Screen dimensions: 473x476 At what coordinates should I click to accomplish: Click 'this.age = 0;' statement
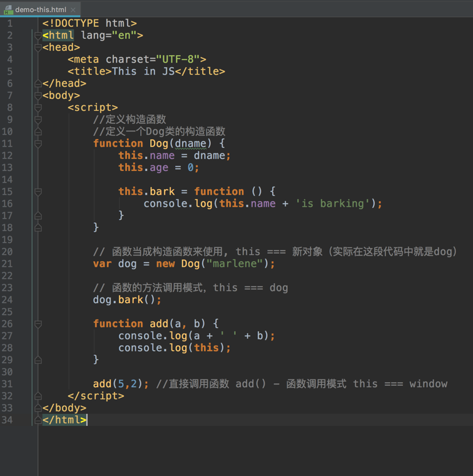158,168
